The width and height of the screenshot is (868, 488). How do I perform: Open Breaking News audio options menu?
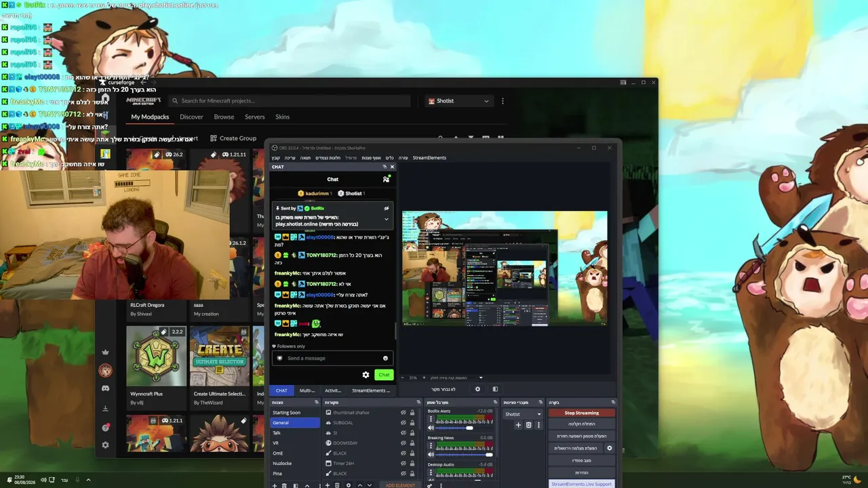point(431,446)
